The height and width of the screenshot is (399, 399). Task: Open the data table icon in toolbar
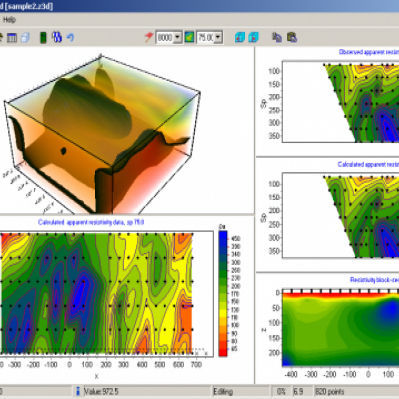(12, 38)
